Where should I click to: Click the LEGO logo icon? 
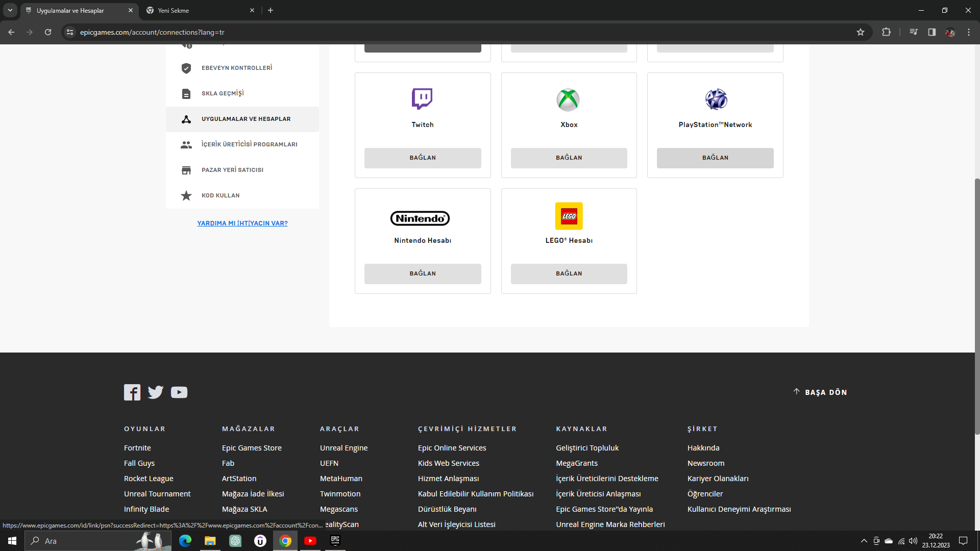pyautogui.click(x=569, y=216)
